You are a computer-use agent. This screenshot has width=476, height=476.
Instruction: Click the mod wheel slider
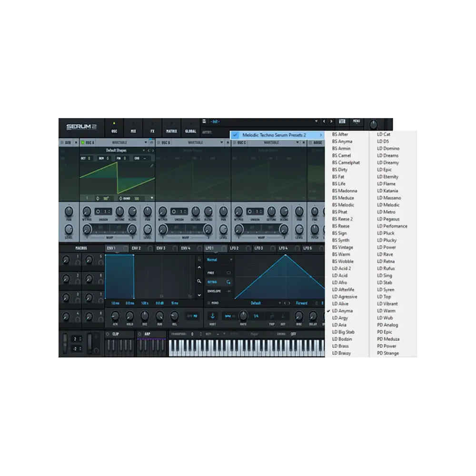89,344
